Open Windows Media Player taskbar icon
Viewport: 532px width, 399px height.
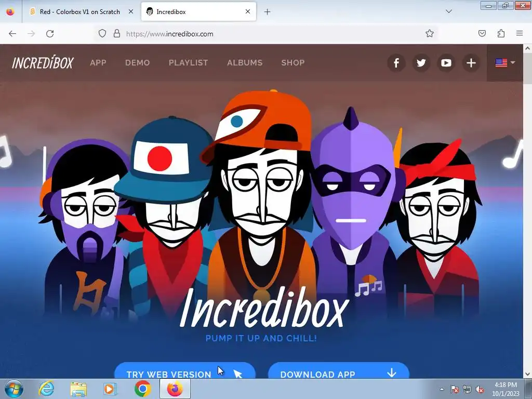click(x=110, y=389)
